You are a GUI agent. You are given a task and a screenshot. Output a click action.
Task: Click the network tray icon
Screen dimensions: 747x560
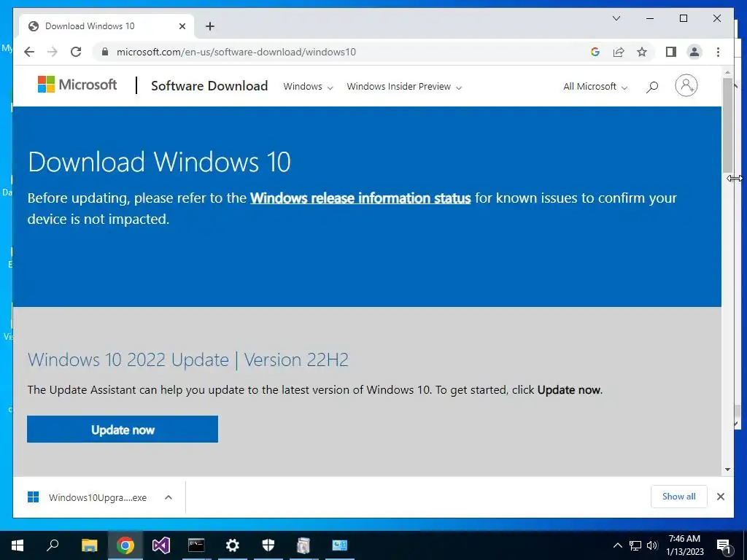[x=635, y=545]
